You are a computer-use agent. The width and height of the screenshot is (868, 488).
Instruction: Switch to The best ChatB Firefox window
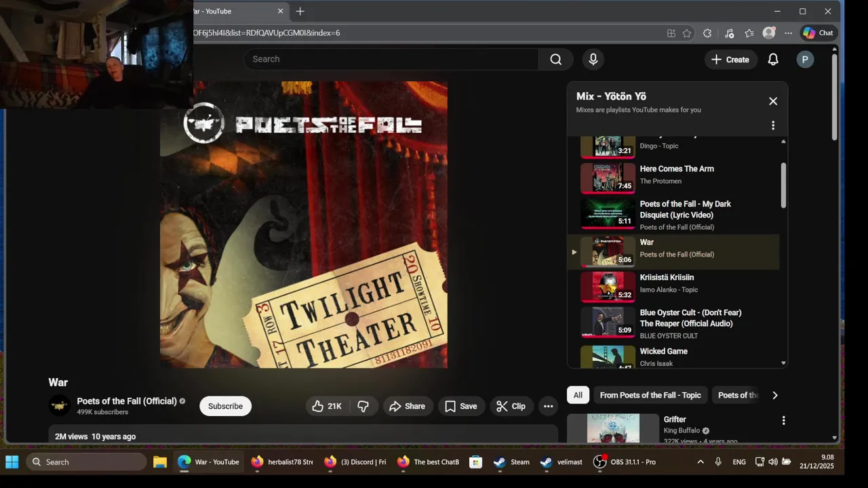[x=428, y=462]
